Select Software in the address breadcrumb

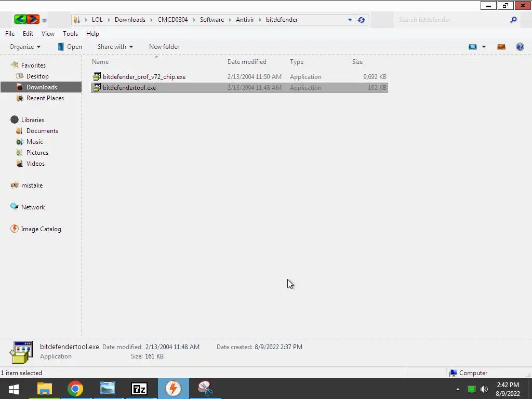212,20
